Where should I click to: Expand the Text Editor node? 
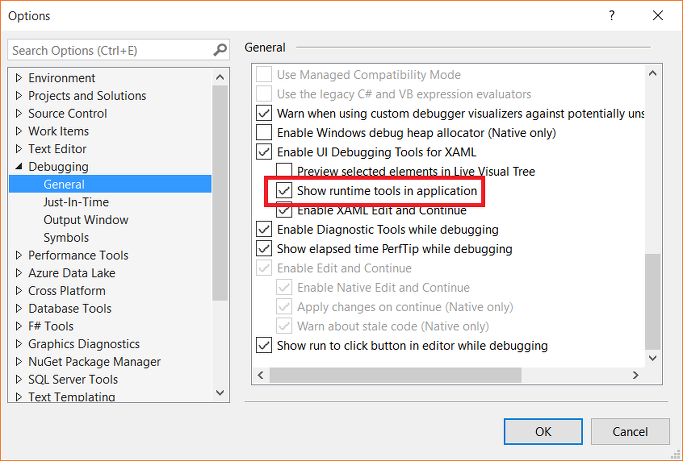point(19,149)
